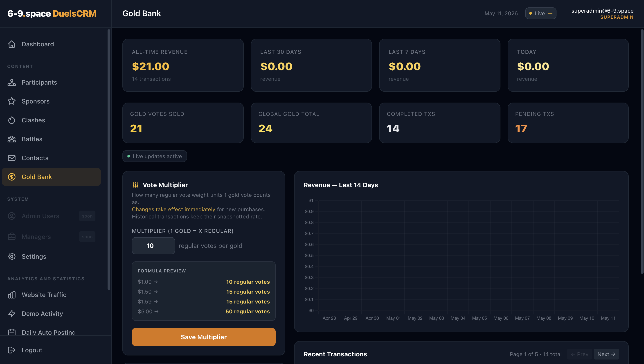Click the Last 7 Days revenue card
644x364 pixels.
(439, 65)
